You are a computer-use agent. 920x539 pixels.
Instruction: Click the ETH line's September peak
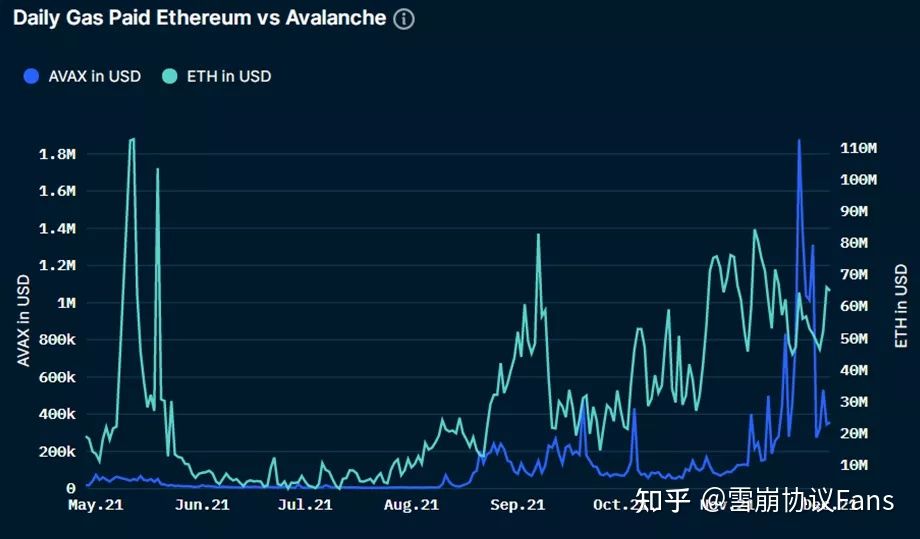pos(538,235)
